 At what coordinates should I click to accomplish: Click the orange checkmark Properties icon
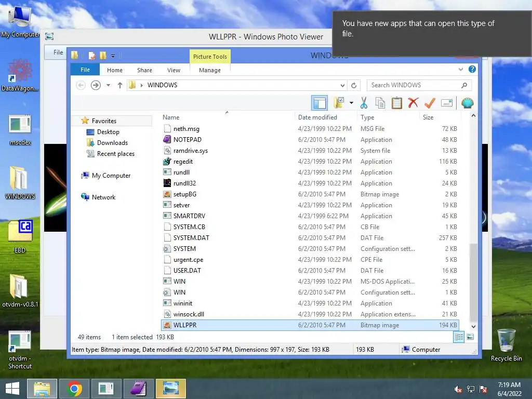click(430, 103)
